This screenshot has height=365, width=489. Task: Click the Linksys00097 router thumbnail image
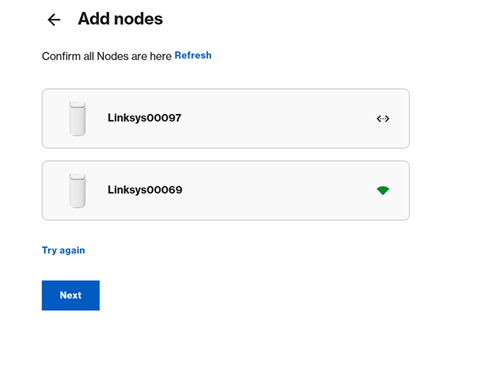click(77, 118)
